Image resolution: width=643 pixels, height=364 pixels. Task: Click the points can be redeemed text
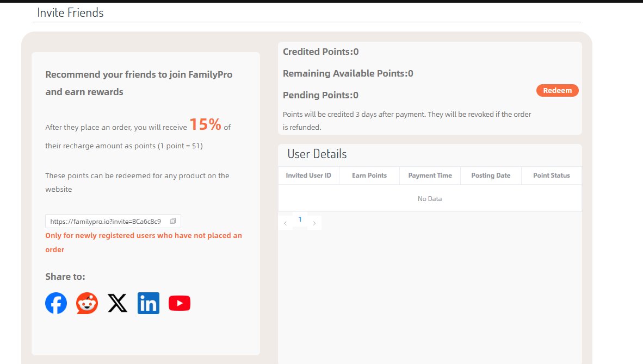click(137, 182)
